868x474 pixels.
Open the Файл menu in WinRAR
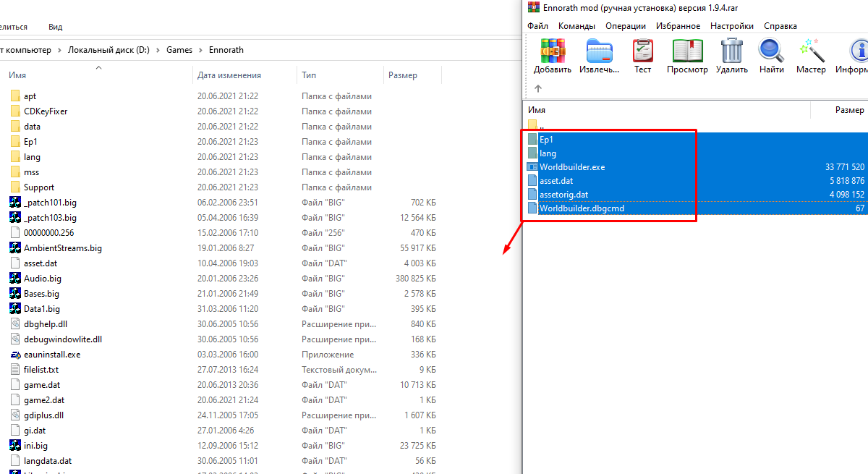537,25
